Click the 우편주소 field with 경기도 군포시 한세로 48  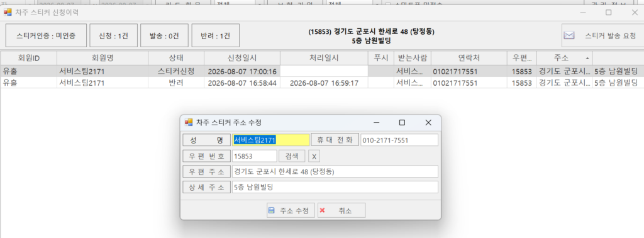coord(335,171)
